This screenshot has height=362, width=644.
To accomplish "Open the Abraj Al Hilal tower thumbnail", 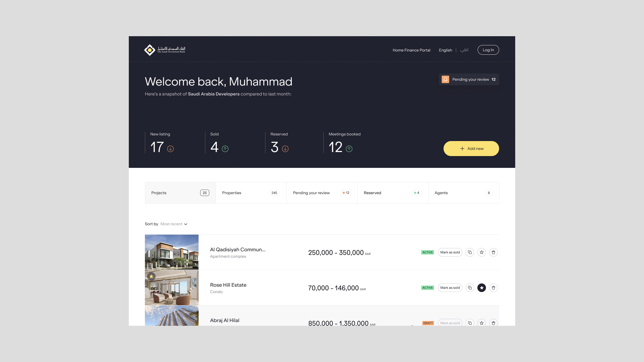I will (172, 316).
